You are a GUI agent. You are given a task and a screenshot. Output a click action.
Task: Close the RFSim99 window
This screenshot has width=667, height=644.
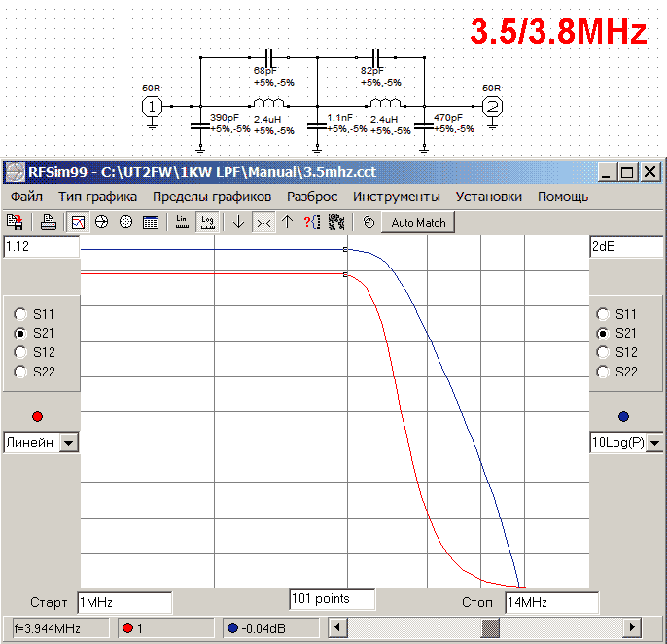(650, 172)
